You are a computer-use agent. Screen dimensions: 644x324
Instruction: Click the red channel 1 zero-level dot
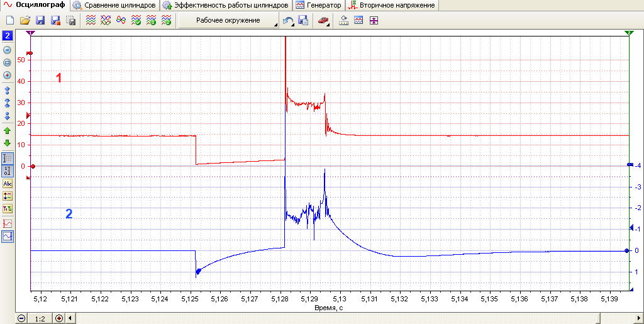[x=33, y=166]
